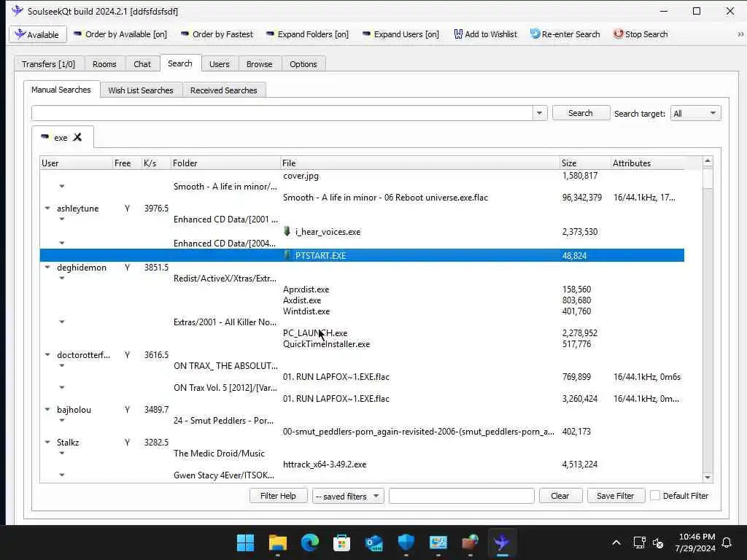Collapse user doctorotterf...

pyautogui.click(x=47, y=355)
